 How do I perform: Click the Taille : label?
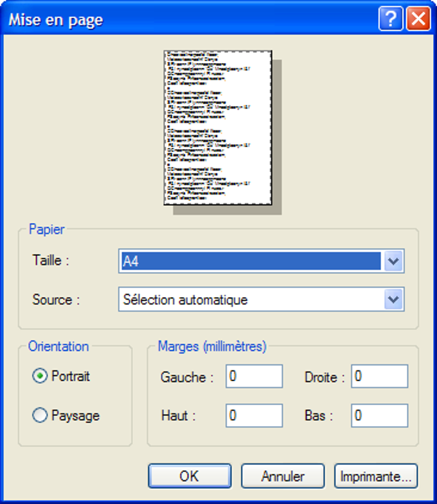(x=51, y=260)
